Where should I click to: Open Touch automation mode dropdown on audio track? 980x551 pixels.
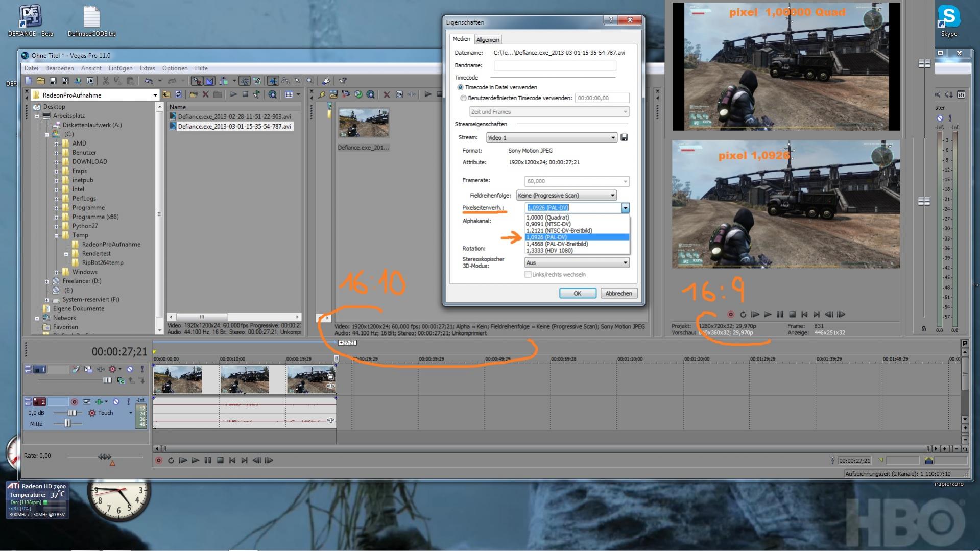coord(130,413)
